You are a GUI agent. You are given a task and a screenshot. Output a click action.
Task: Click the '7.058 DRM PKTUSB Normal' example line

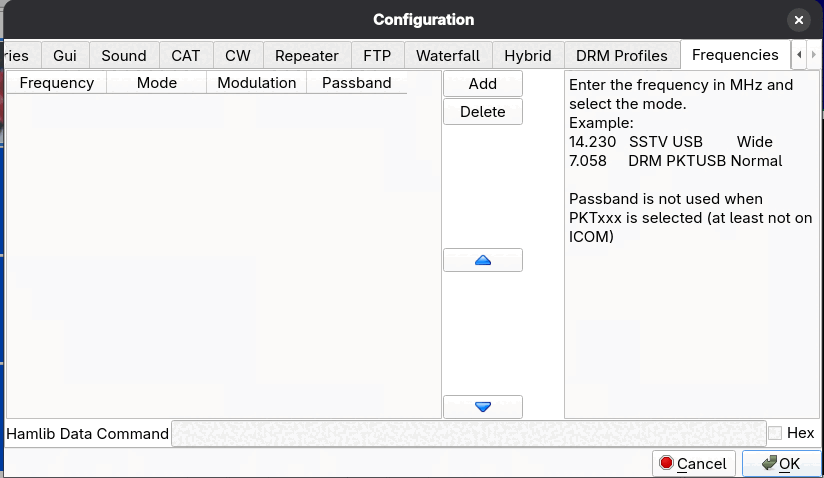pyautogui.click(x=675, y=161)
